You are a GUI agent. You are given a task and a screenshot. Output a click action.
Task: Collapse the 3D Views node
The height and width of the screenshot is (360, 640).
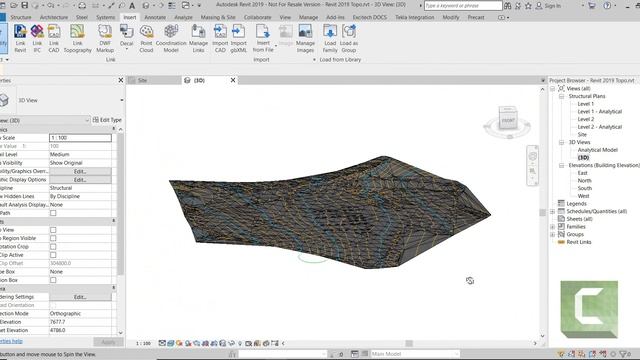(x=562, y=142)
